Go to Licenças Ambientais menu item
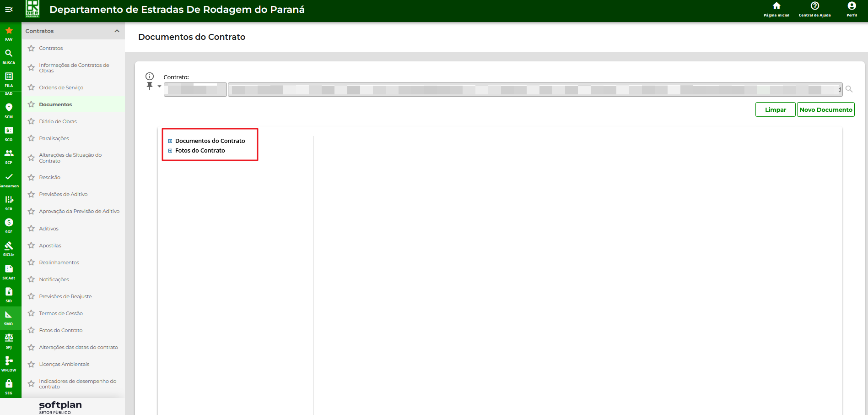Viewport: 868px width, 415px height. 64,364
